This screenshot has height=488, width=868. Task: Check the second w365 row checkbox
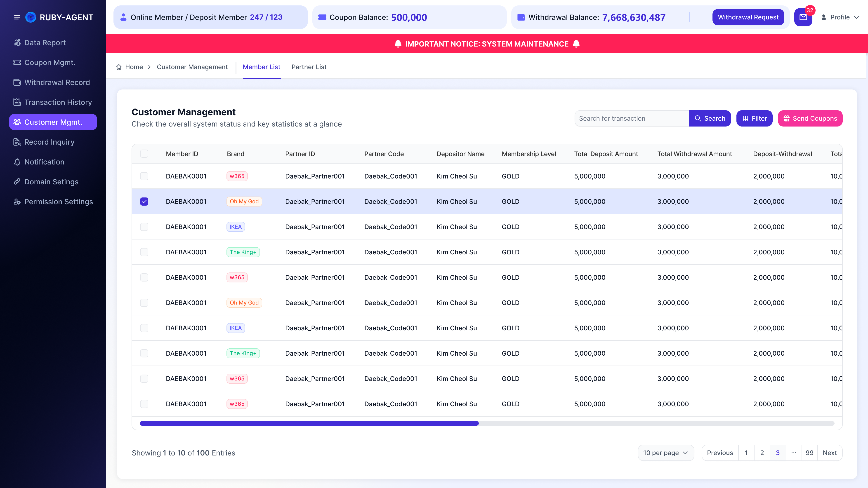144,277
